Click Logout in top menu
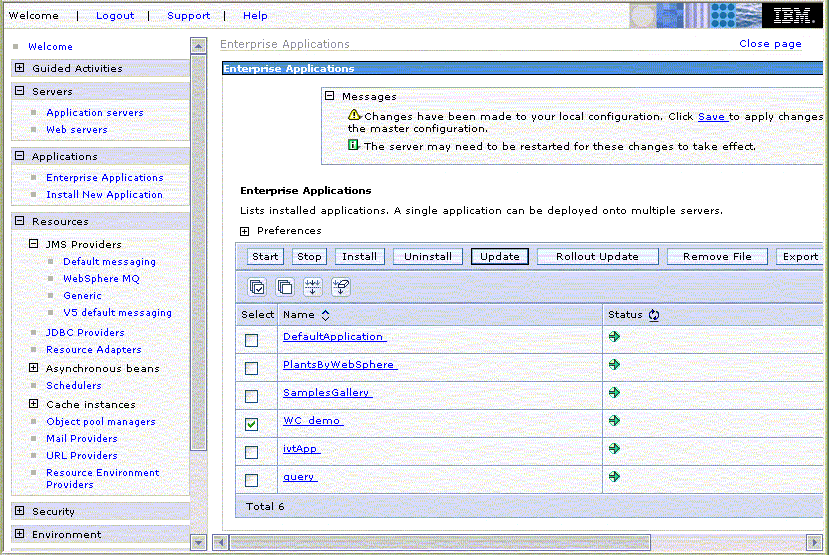The image size is (829, 555). [x=115, y=16]
